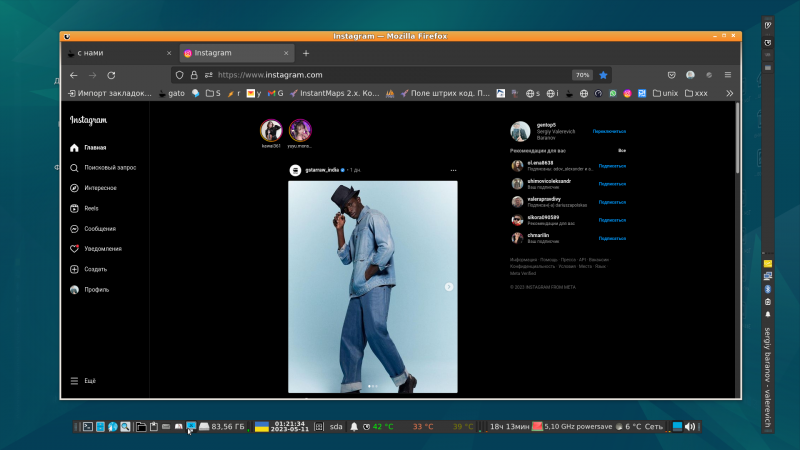The width and height of the screenshot is (800, 450).
Task: Reload the page with the Firefox refresh button
Action: (111, 75)
